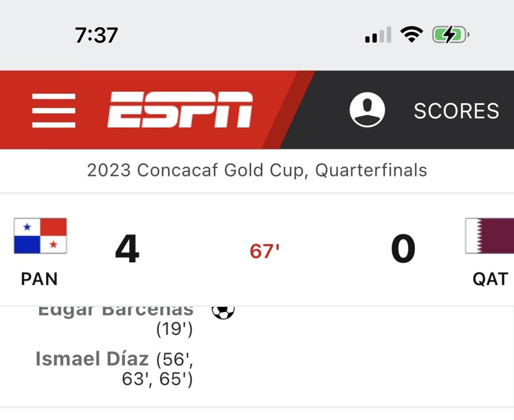Go to the SCORES page

456,111
